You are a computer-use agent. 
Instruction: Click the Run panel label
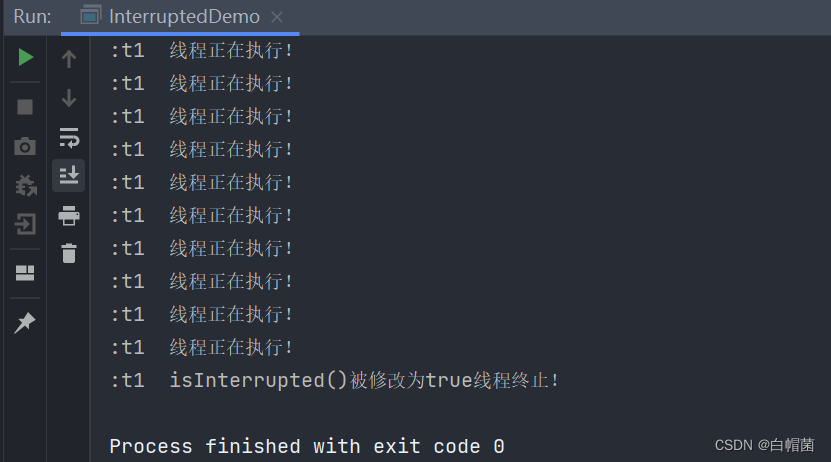[32, 16]
